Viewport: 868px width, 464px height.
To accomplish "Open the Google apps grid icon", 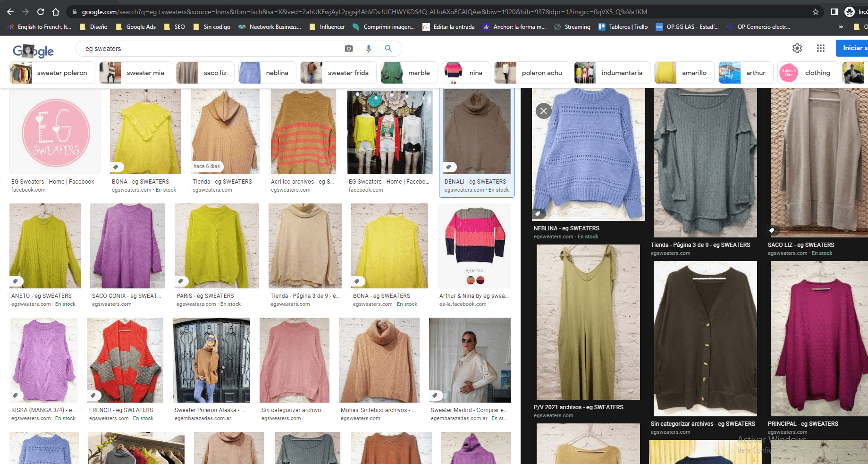I will [x=821, y=48].
